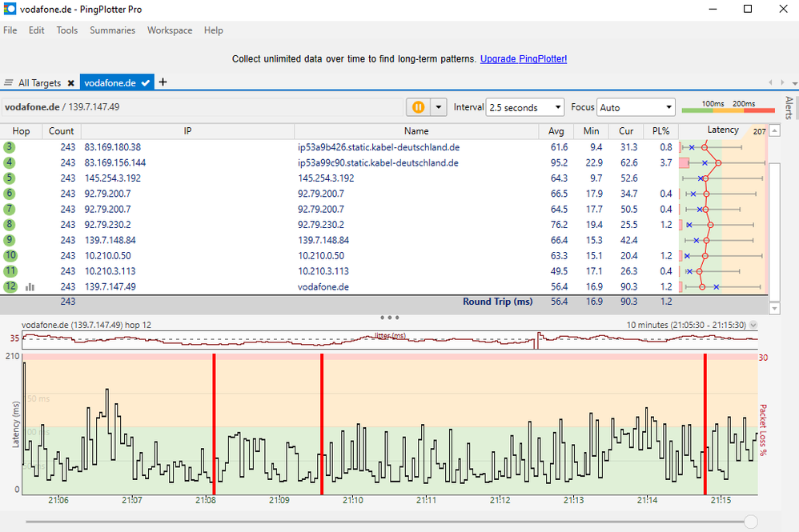Sort by the Count column header
Viewport: 799px width, 532px height.
(x=61, y=131)
